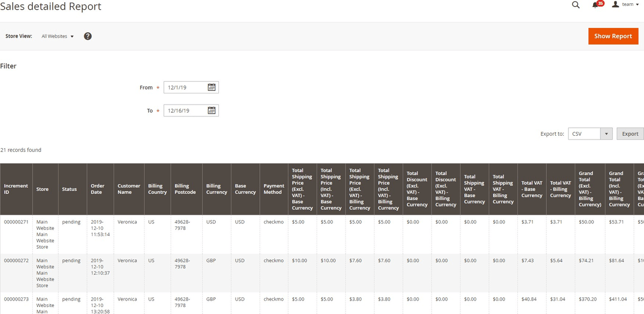Click into the From date field

coord(184,87)
